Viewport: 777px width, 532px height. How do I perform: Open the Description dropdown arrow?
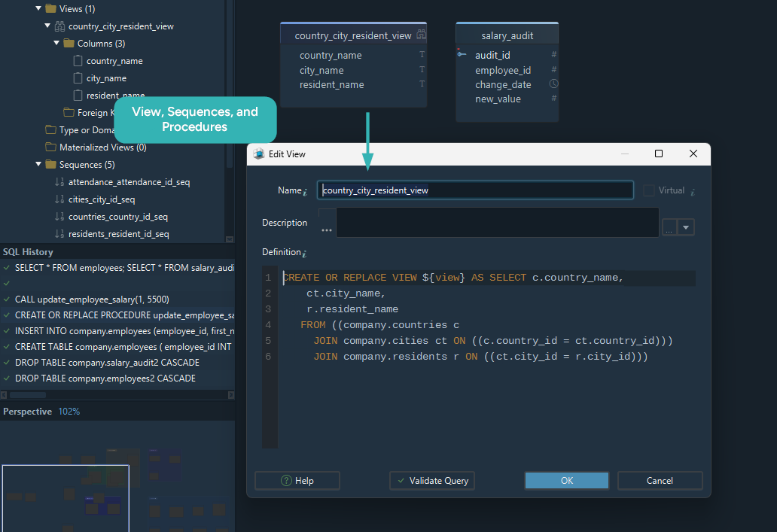coord(686,227)
